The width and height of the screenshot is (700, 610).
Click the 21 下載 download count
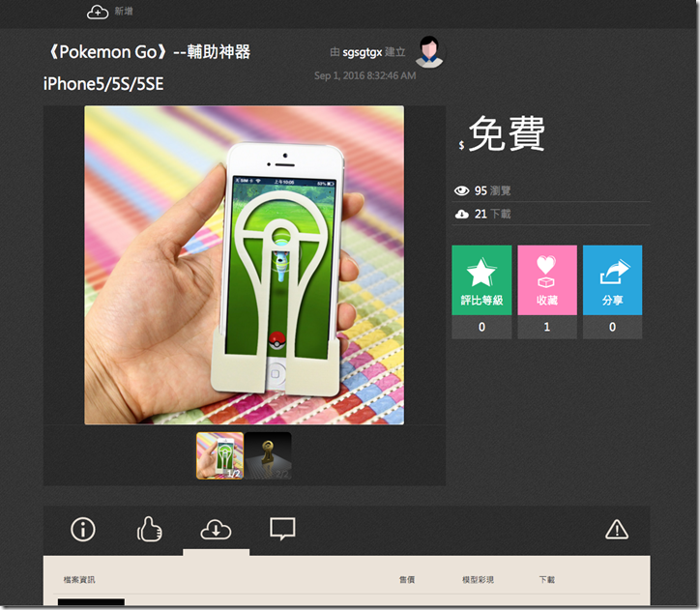coord(492,215)
